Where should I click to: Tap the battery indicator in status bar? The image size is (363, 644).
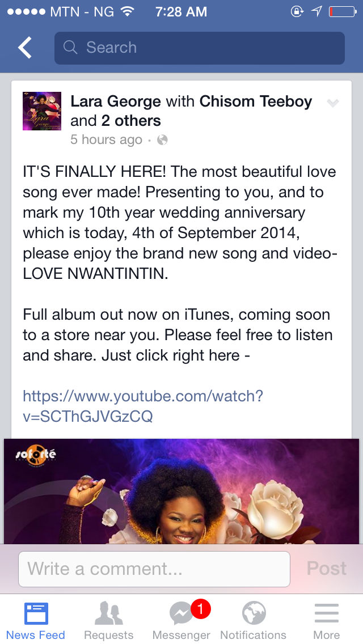pyautogui.click(x=343, y=12)
